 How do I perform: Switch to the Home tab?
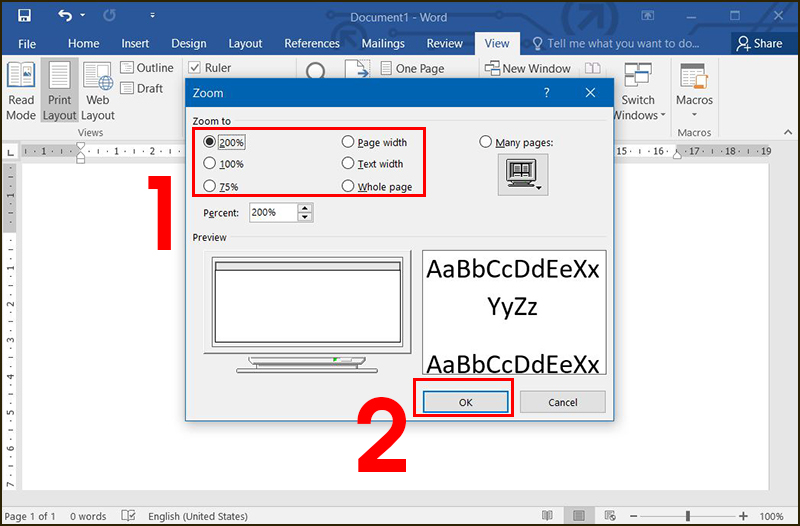(x=84, y=43)
